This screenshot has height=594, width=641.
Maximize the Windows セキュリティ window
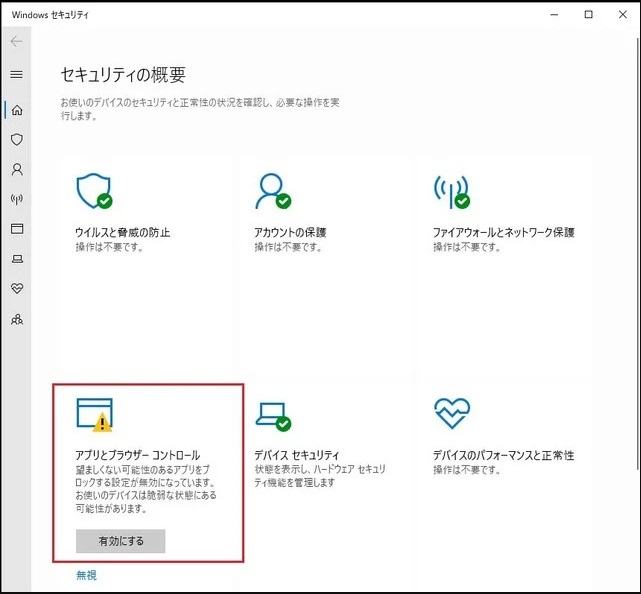click(x=589, y=14)
